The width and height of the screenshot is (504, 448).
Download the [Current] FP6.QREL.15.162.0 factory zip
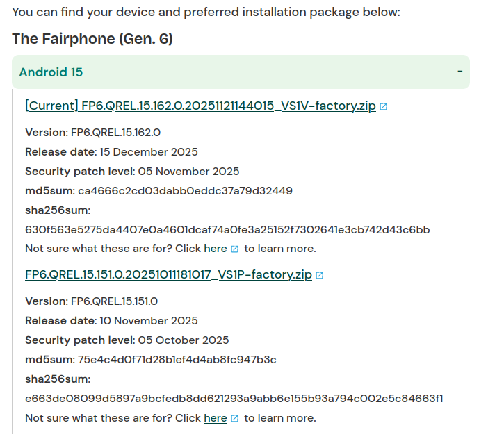pos(200,106)
